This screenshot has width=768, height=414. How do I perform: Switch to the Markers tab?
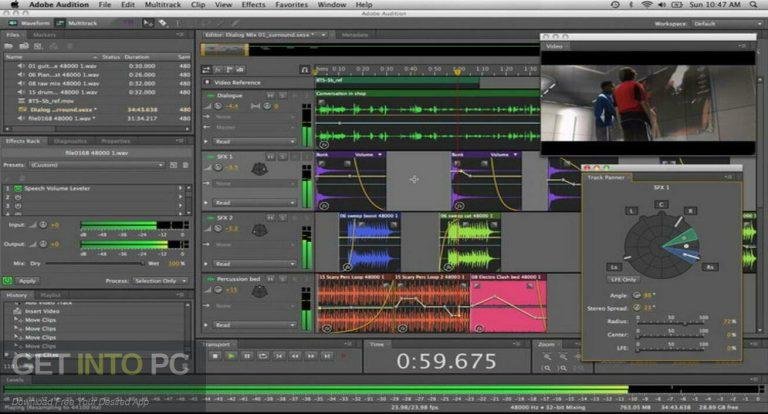coord(44,35)
